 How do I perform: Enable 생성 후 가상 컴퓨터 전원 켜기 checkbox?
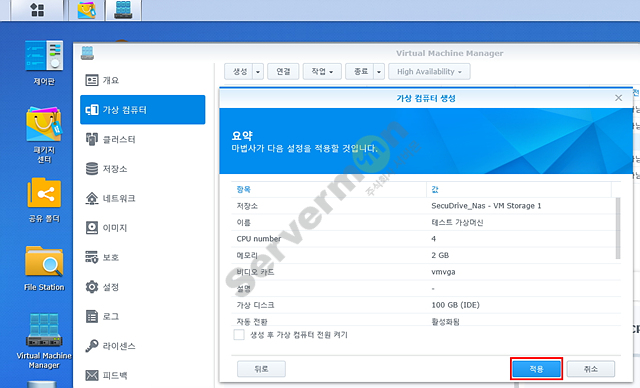[x=239, y=335]
